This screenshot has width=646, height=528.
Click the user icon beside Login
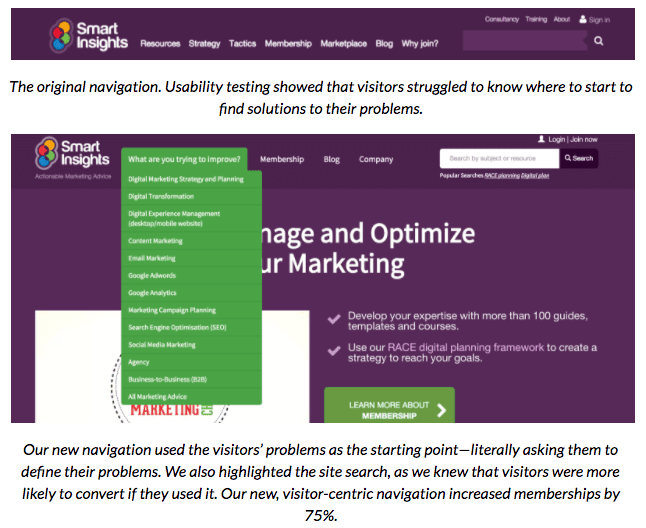(x=542, y=140)
